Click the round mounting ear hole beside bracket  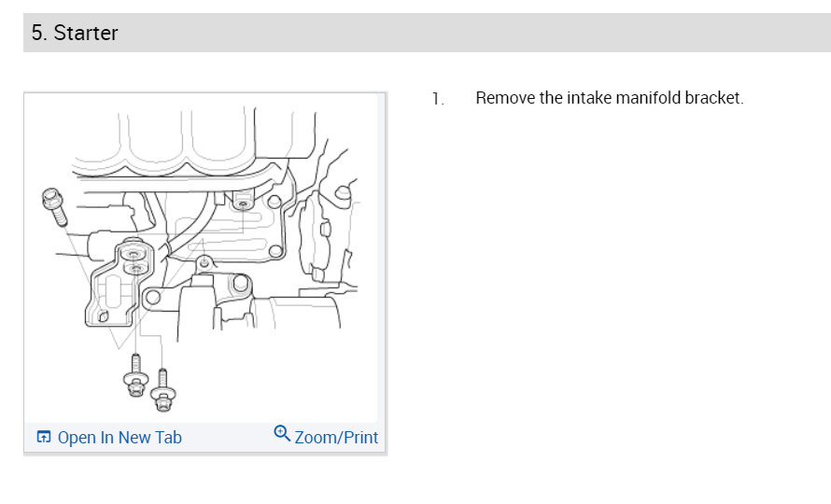(x=152, y=297)
